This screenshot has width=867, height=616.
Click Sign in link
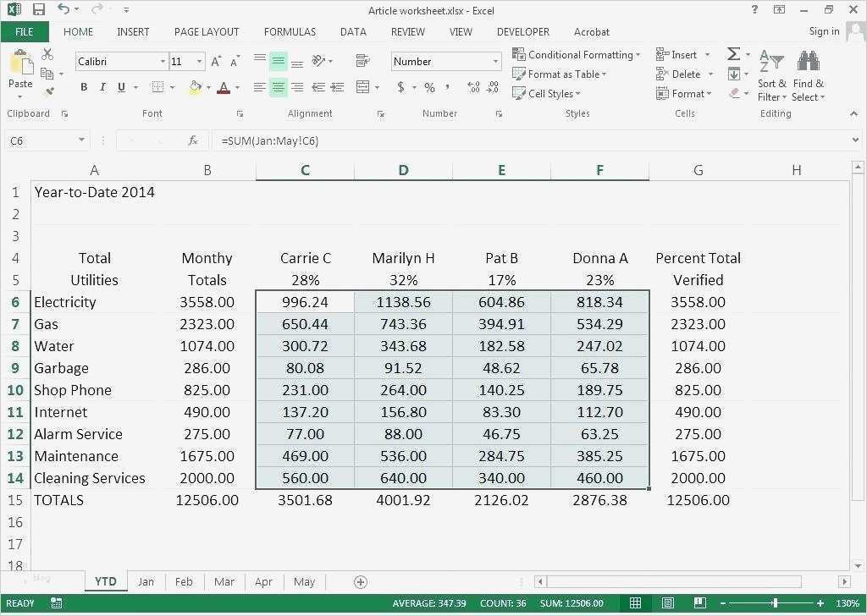point(824,31)
